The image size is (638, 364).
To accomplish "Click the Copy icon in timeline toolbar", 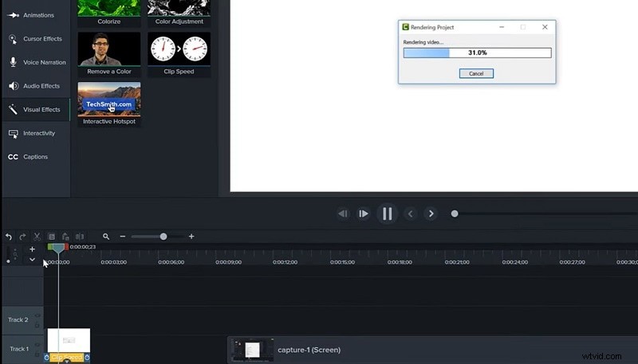I will (x=52, y=237).
